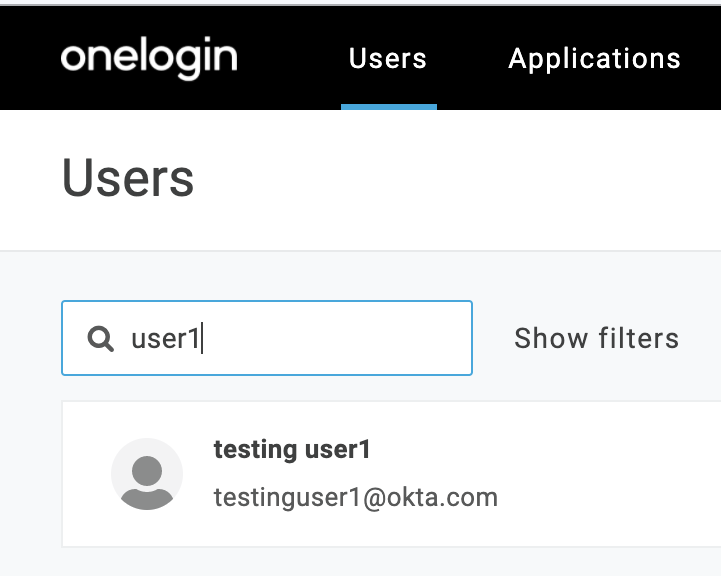
Task: Click the 'user1' text in search box
Action: pyautogui.click(x=165, y=339)
